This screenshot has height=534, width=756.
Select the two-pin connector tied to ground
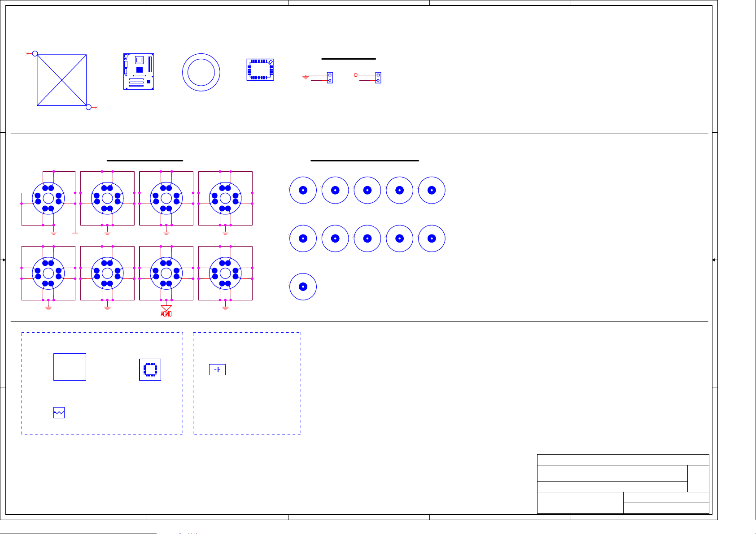pos(330,78)
